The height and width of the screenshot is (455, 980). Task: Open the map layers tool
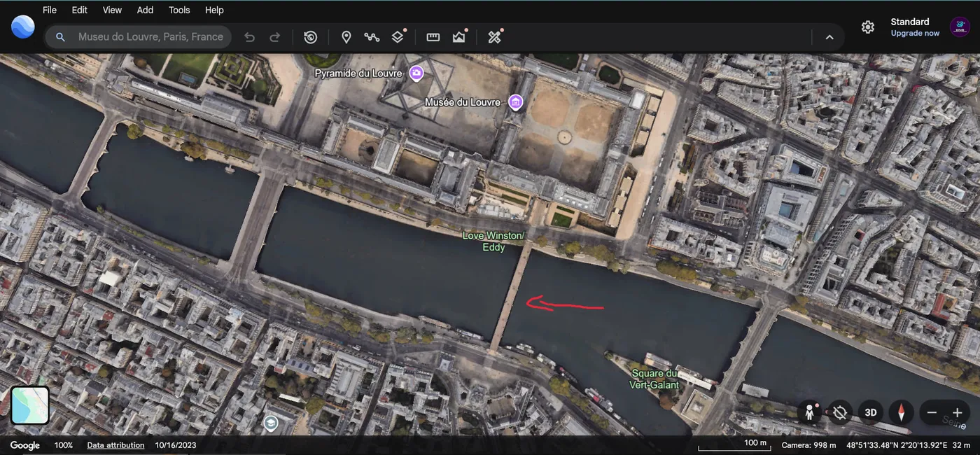(398, 36)
